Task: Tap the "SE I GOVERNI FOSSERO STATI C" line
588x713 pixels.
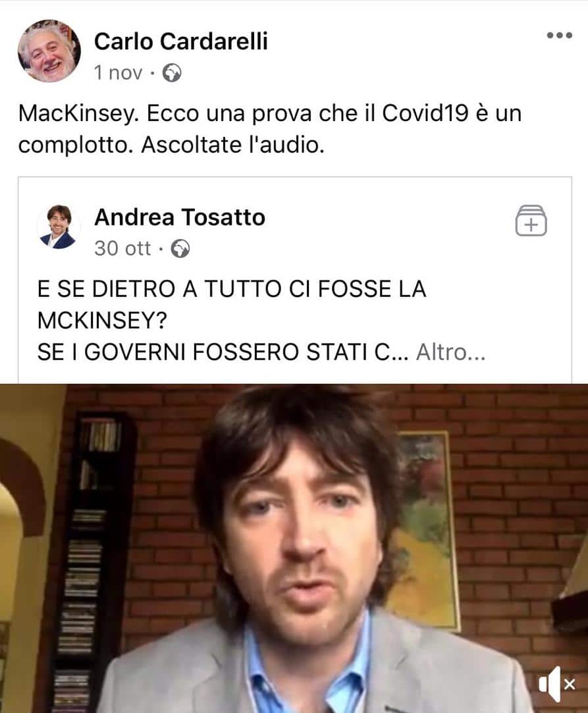Action: [x=214, y=352]
